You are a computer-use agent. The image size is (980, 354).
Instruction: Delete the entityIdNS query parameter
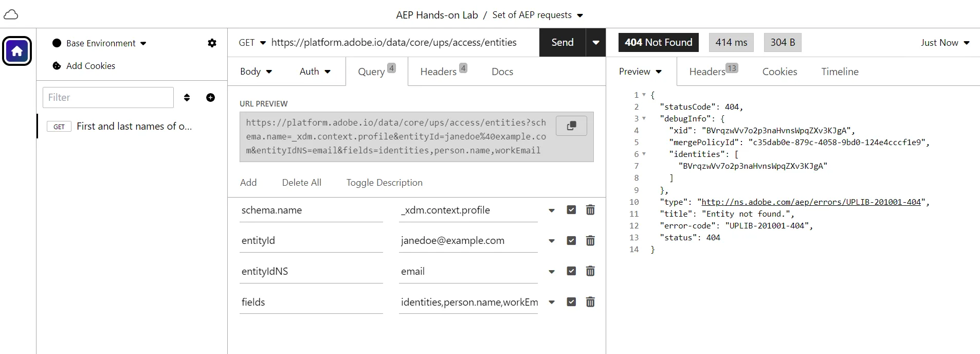590,271
